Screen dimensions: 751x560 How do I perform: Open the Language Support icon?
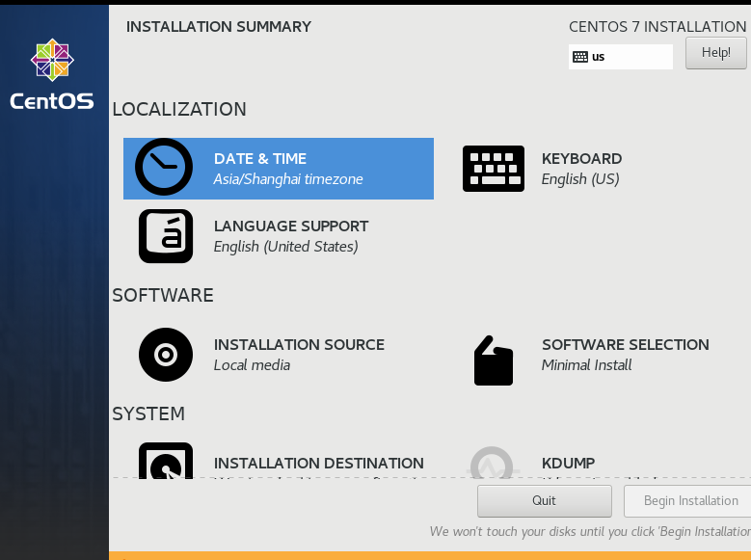coord(166,236)
